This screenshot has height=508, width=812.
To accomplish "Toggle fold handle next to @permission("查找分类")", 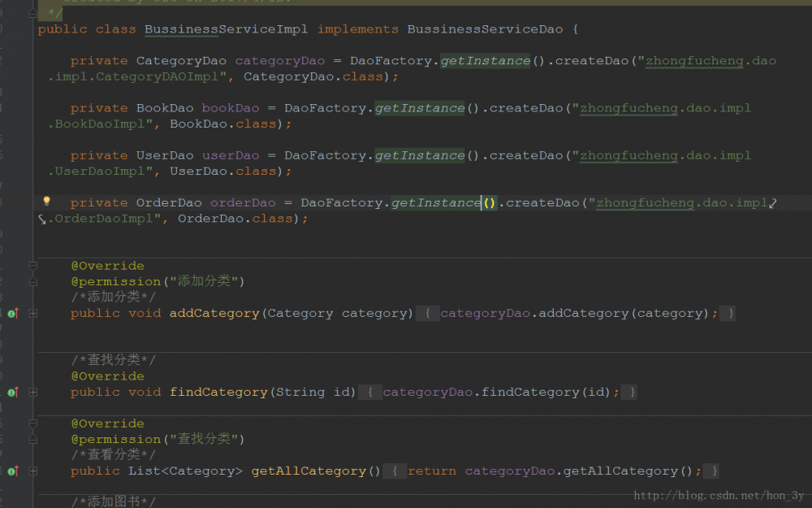I will (33, 440).
